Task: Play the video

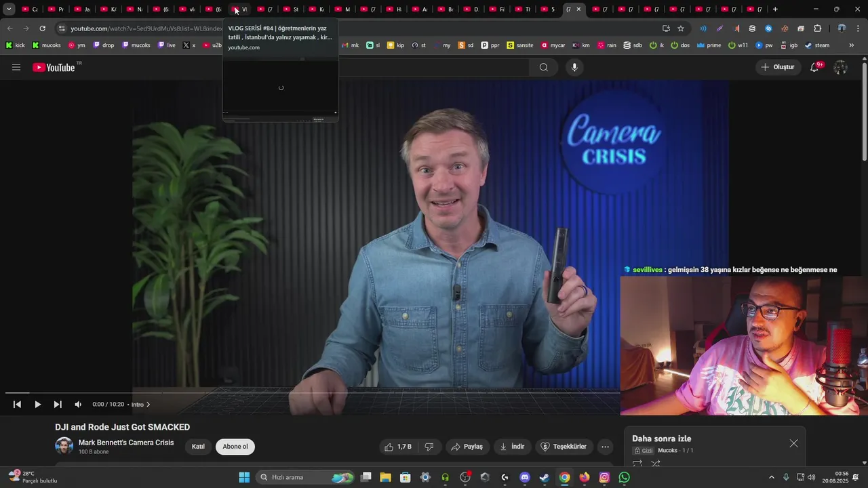Action: coord(38,405)
